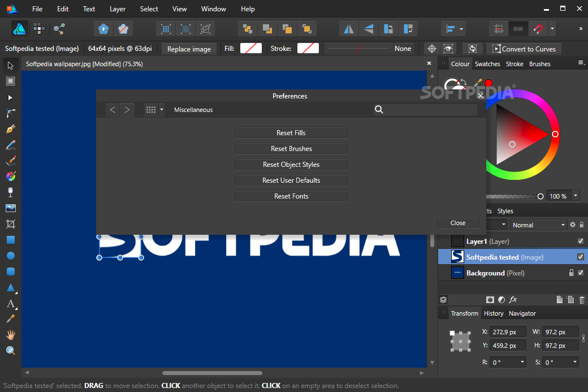Open blend mode Normal dropdown
The width and height of the screenshot is (588, 392).
[x=538, y=225]
